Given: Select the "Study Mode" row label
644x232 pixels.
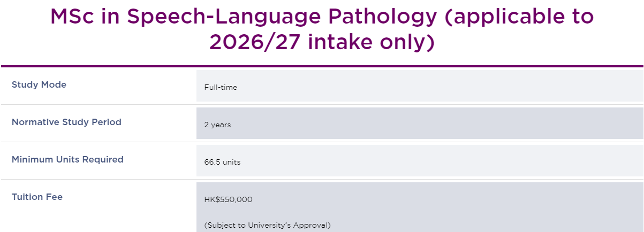Looking at the screenshot, I should point(39,84).
